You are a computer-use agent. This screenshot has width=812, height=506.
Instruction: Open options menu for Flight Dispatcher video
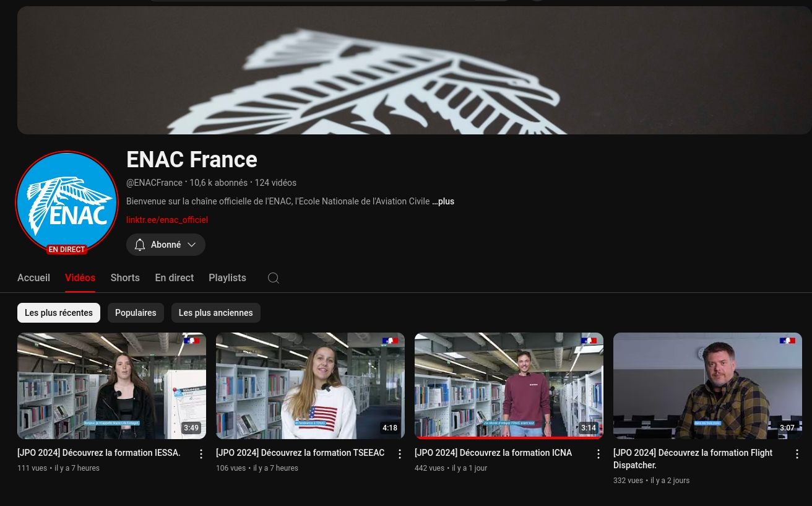pos(797,455)
